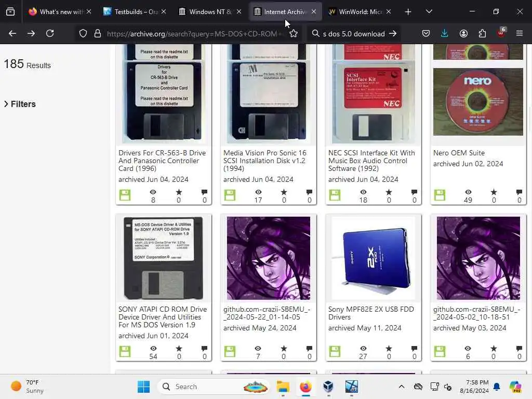Open the Windows Start menu

(x=143, y=387)
